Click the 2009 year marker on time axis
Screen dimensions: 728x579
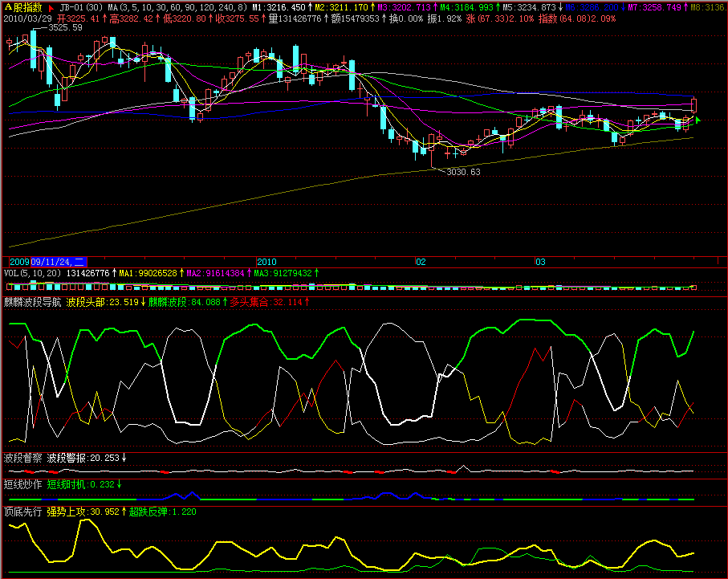tap(19, 262)
